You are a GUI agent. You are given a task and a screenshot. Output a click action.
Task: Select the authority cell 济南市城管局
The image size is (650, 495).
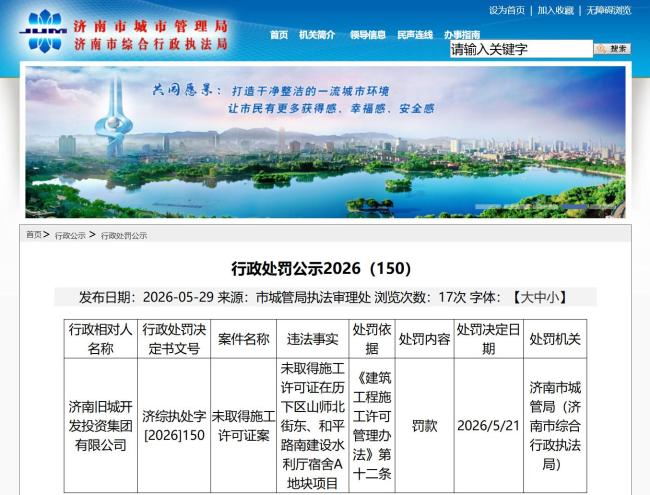tap(555, 426)
